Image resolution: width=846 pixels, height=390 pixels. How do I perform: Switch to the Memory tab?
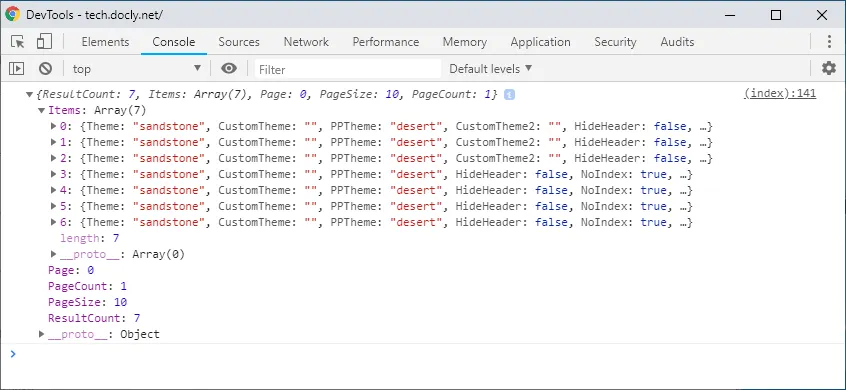click(x=465, y=42)
